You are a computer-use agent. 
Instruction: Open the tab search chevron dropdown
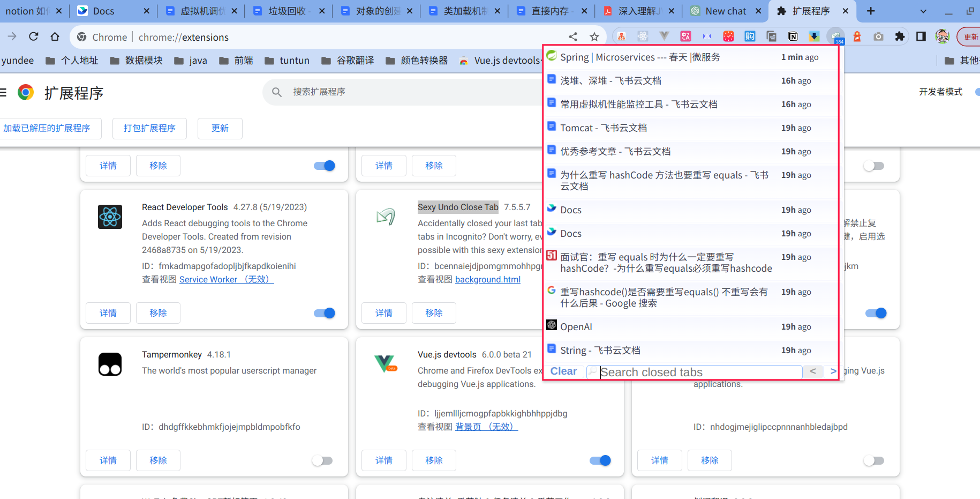coord(923,11)
